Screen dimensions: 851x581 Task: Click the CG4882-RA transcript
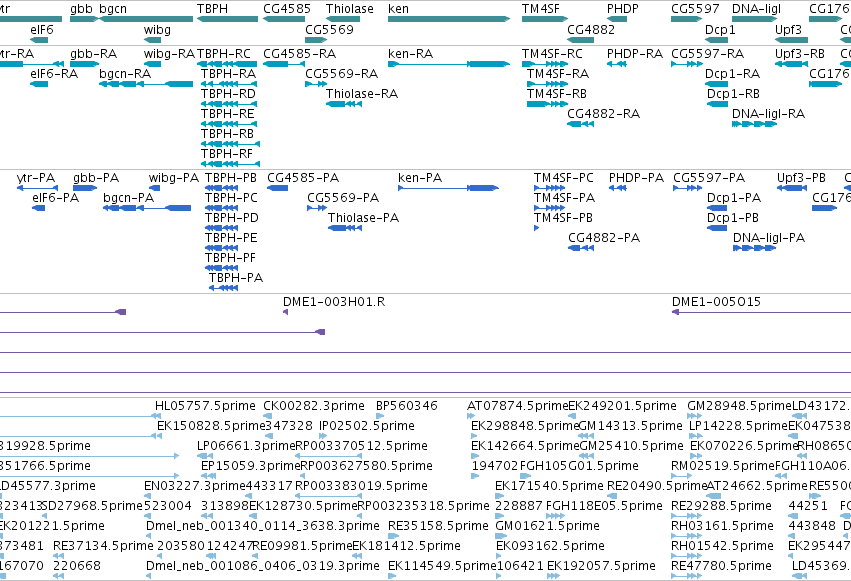pyautogui.click(x=581, y=124)
